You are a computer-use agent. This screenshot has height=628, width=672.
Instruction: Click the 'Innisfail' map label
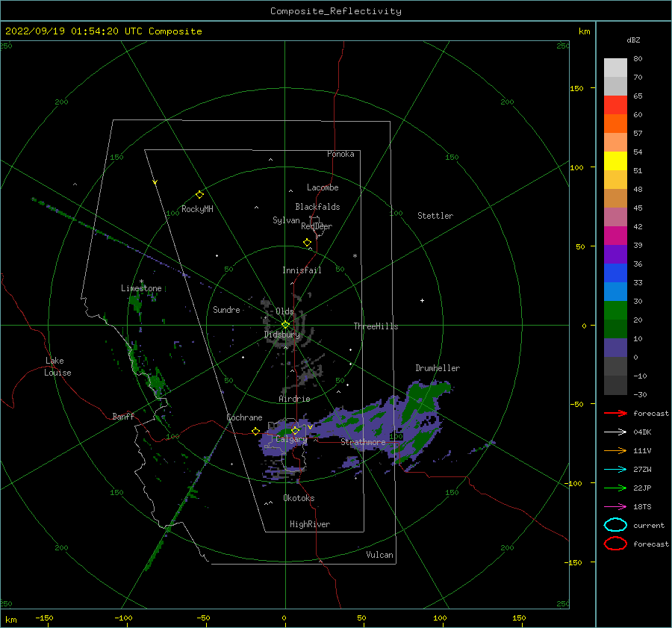coord(302,270)
